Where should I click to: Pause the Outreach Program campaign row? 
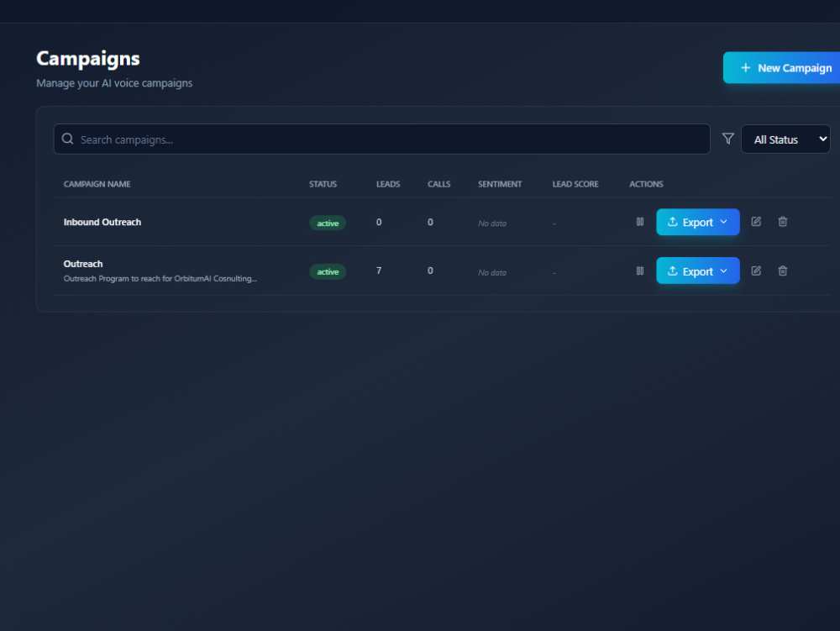click(639, 271)
